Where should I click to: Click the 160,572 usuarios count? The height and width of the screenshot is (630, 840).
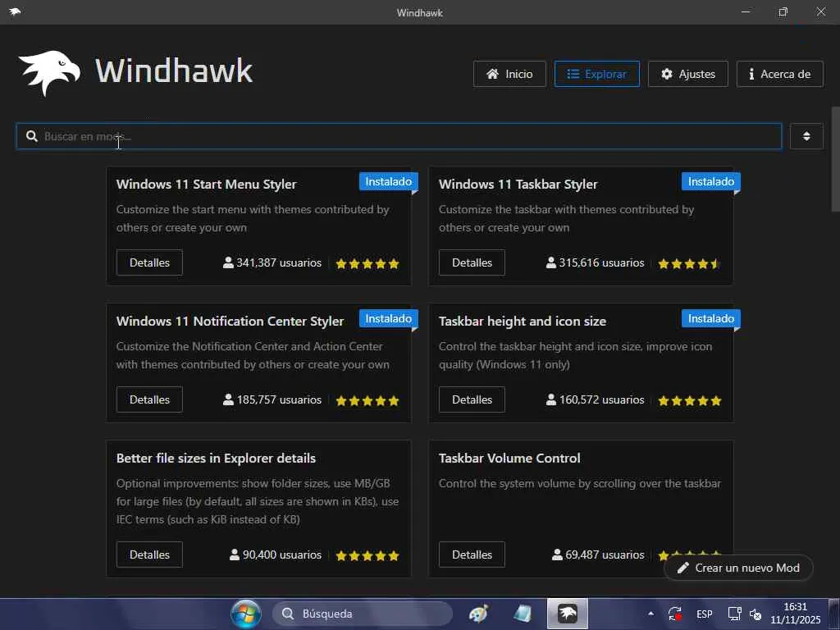(x=596, y=400)
